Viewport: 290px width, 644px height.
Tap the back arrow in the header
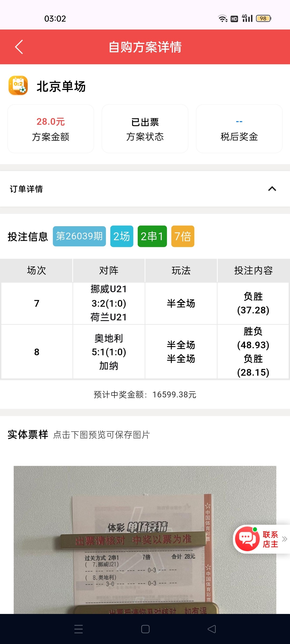[x=19, y=47]
